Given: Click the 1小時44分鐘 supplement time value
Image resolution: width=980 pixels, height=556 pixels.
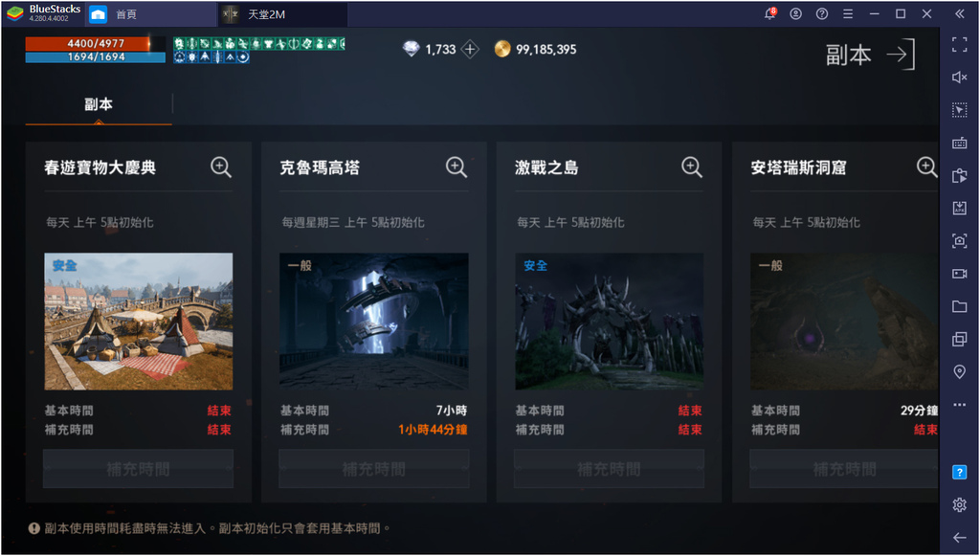Looking at the screenshot, I should [x=433, y=430].
